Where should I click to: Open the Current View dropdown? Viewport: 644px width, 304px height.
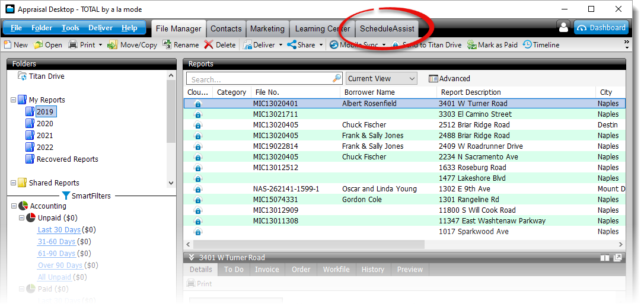click(x=381, y=78)
